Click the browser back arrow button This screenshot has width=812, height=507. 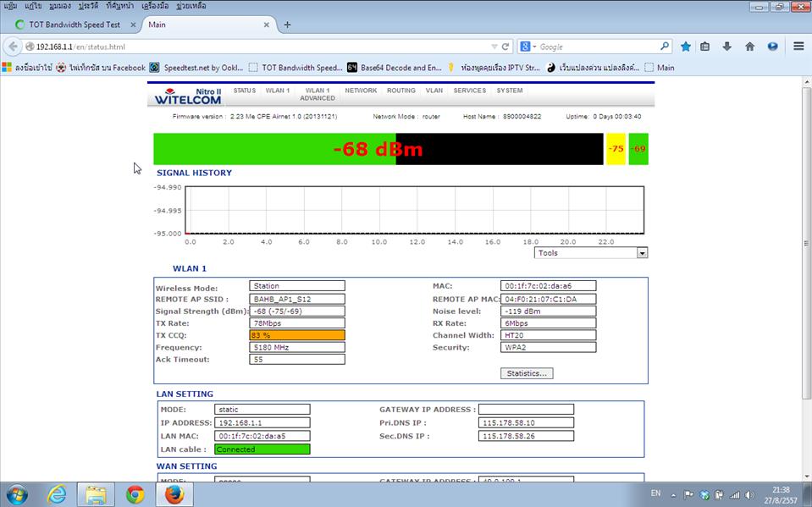click(13, 47)
